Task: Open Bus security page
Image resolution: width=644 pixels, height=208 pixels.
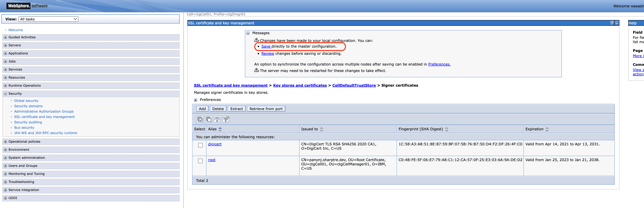Action: pos(24,127)
